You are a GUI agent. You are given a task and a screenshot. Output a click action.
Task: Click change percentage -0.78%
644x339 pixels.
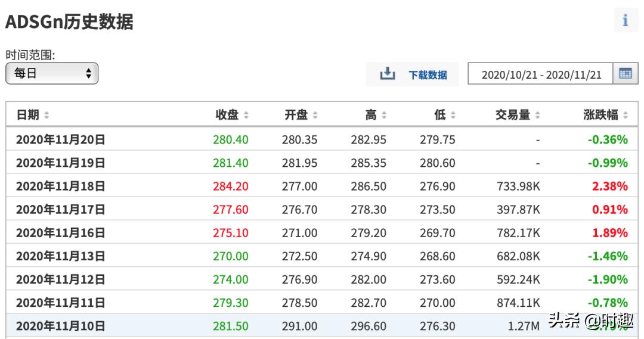coord(608,303)
